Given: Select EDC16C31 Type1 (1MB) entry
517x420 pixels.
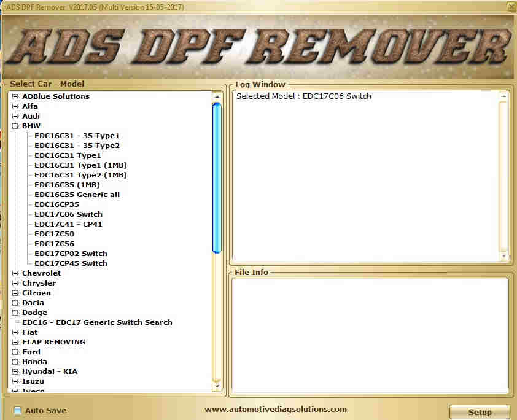Looking at the screenshot, I should pyautogui.click(x=81, y=165).
